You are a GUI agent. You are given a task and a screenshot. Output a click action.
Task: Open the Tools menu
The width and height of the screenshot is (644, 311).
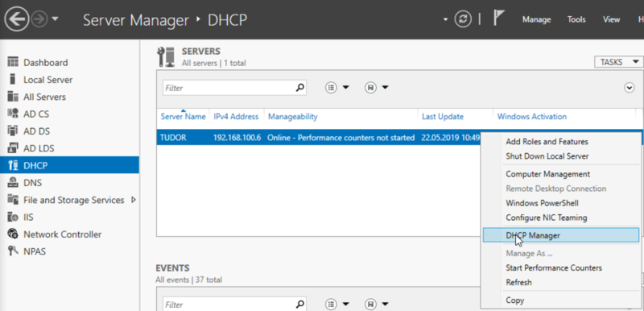click(576, 19)
